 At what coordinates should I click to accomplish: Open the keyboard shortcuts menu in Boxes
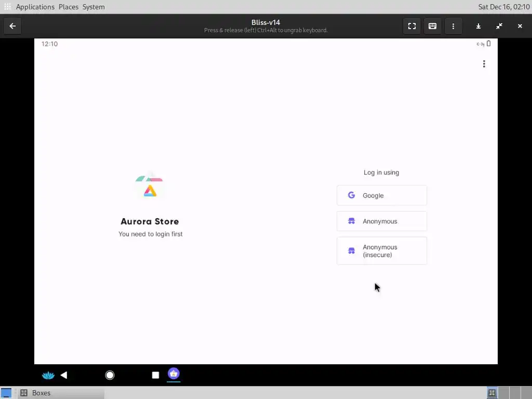pyautogui.click(x=432, y=26)
